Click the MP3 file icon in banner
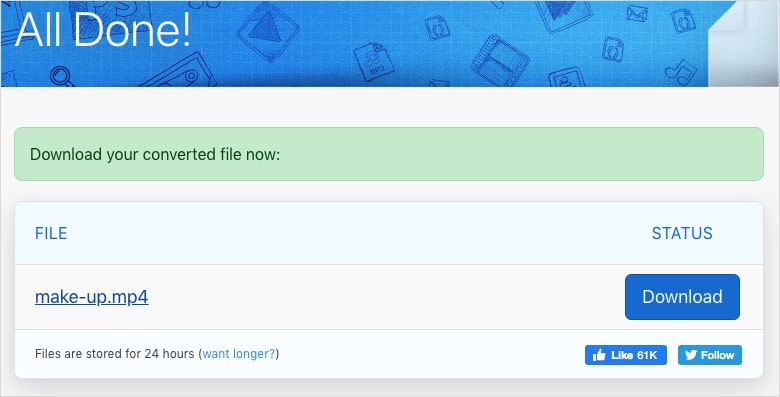780x397 pixels. coord(374,61)
